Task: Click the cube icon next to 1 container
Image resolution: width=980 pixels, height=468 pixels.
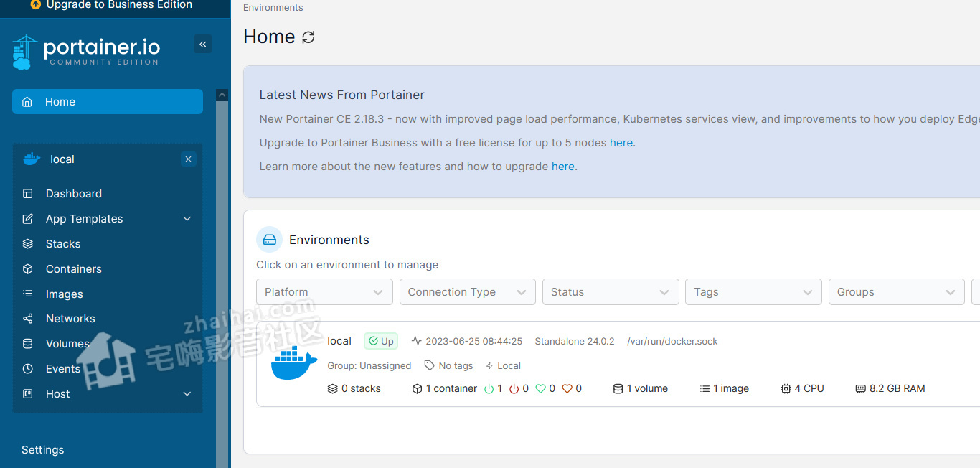Action: coord(418,388)
